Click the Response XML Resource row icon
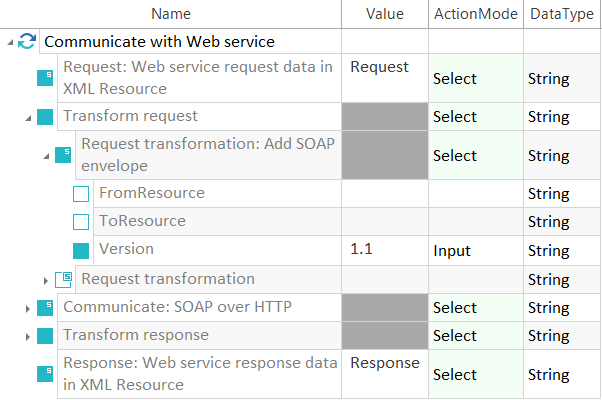The width and height of the screenshot is (602, 400). coord(45,374)
